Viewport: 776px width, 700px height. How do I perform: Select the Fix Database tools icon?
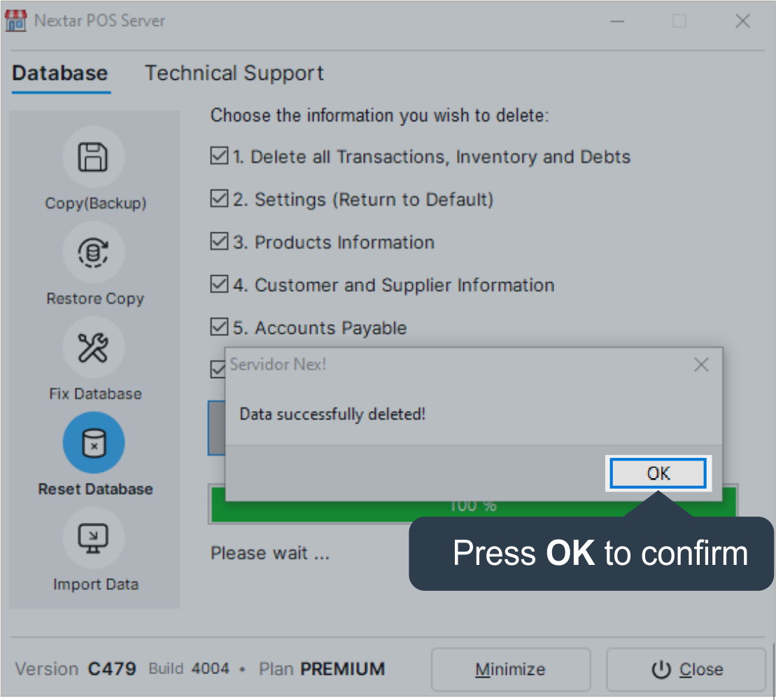(94, 347)
